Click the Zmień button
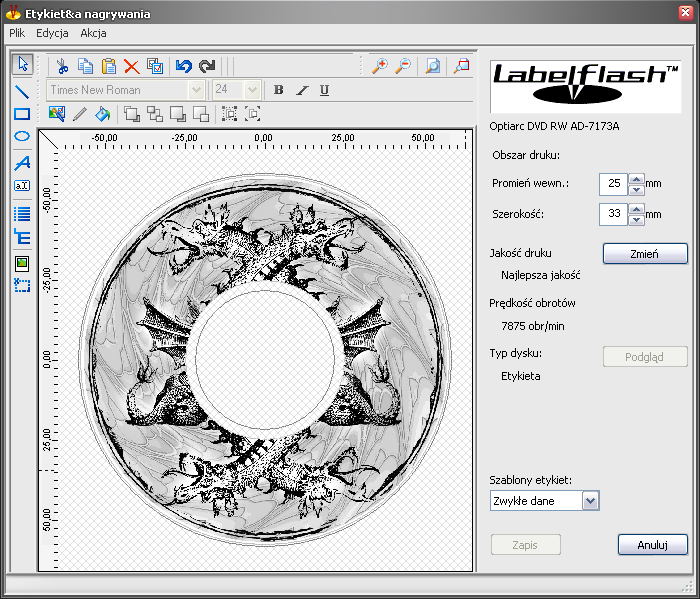 click(x=645, y=254)
